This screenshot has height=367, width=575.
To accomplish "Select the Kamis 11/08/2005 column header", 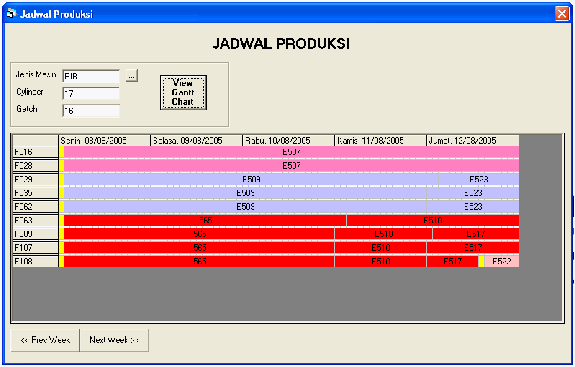I will point(381,140).
